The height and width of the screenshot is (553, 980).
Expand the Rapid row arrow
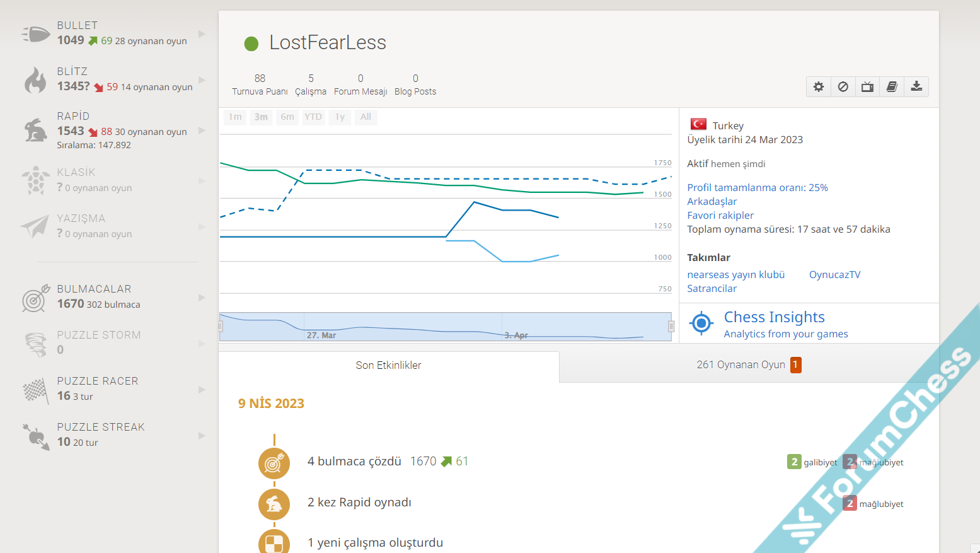202,130
